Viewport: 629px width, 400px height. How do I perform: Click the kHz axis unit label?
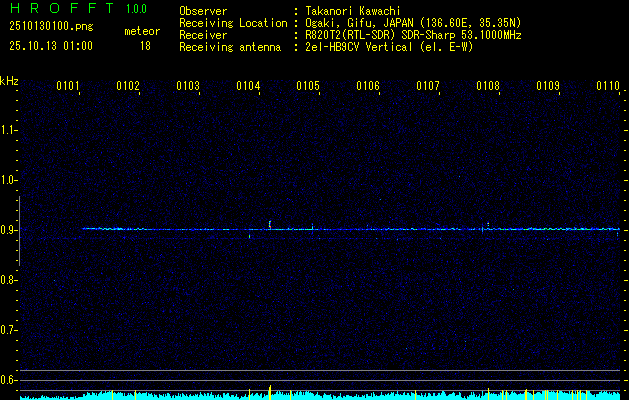[9, 81]
